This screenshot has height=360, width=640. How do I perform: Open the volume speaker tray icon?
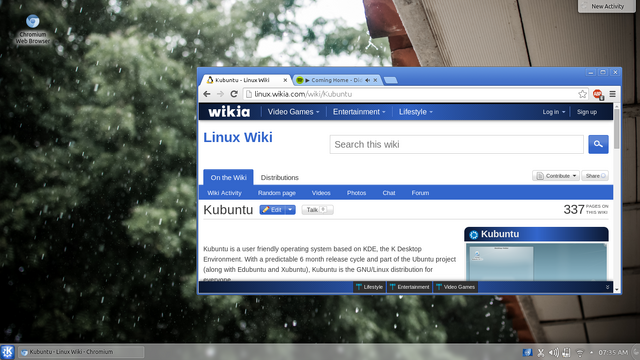click(x=553, y=352)
